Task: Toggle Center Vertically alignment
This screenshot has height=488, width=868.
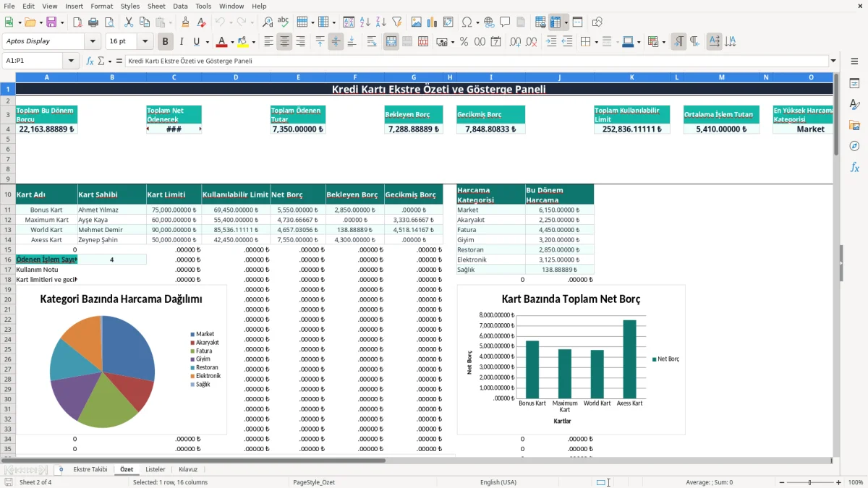Action: 336,42
